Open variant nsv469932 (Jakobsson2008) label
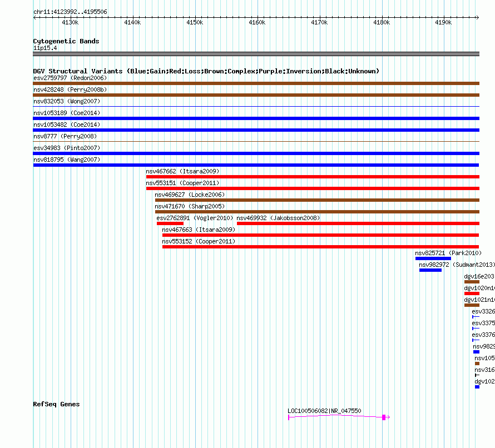Viewport: 495px width, 448px height. [x=278, y=218]
